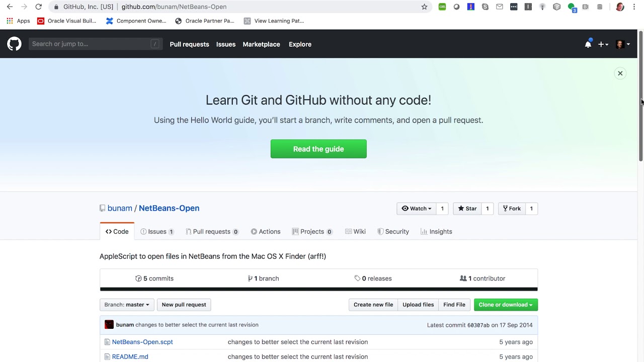Switch to the Insights tab

[x=436, y=231]
